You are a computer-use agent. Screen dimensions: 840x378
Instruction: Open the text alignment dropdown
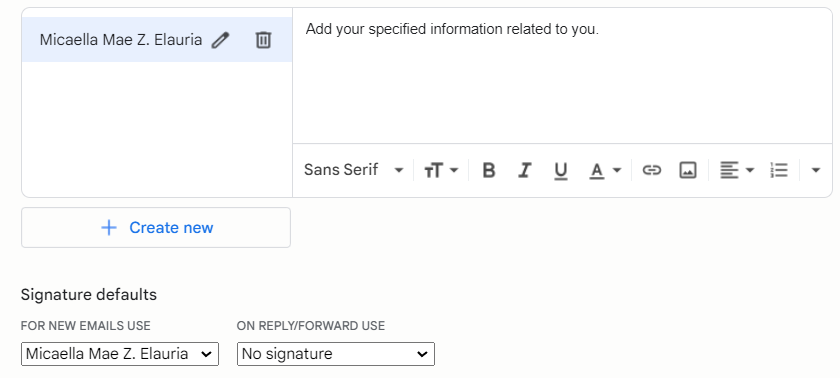tap(737, 170)
